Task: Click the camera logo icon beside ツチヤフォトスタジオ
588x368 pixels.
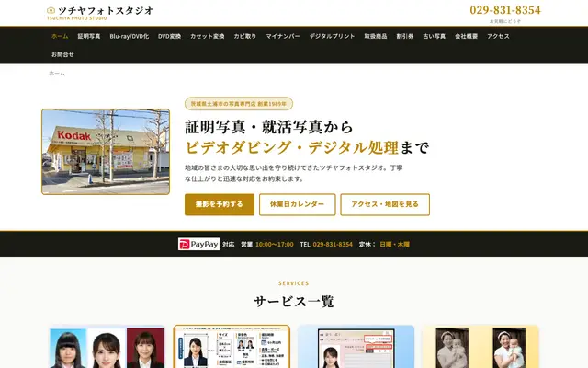Action: 51,10
